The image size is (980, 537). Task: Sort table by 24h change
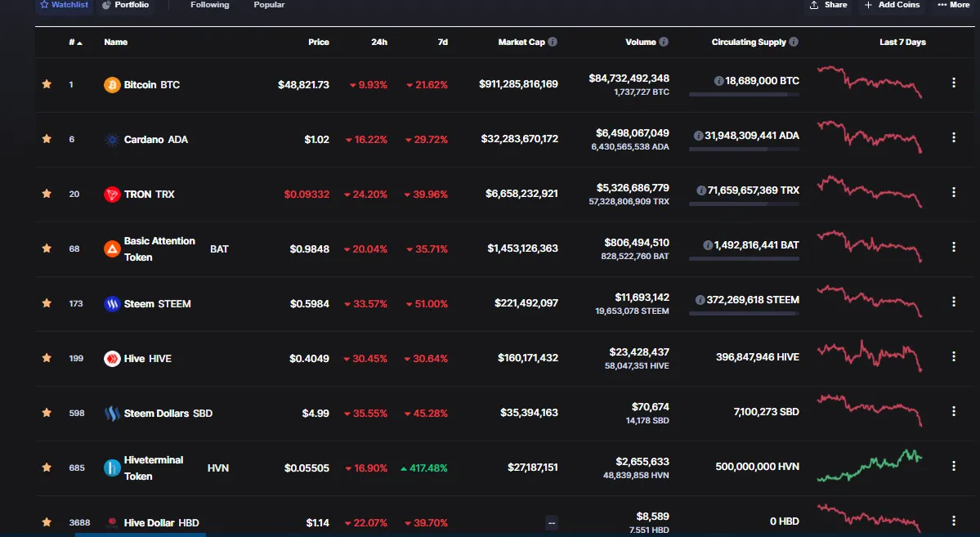tap(379, 42)
